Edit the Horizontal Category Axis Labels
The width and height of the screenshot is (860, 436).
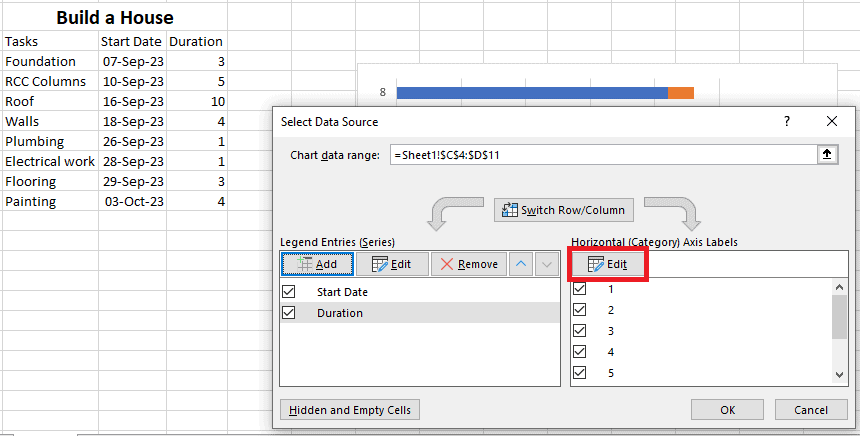pyautogui.click(x=609, y=264)
